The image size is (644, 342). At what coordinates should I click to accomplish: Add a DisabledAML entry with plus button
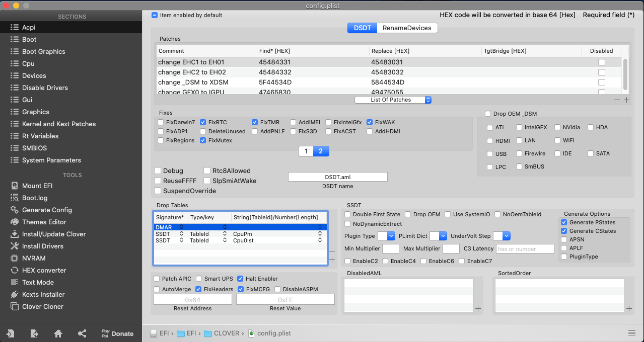pos(478,308)
